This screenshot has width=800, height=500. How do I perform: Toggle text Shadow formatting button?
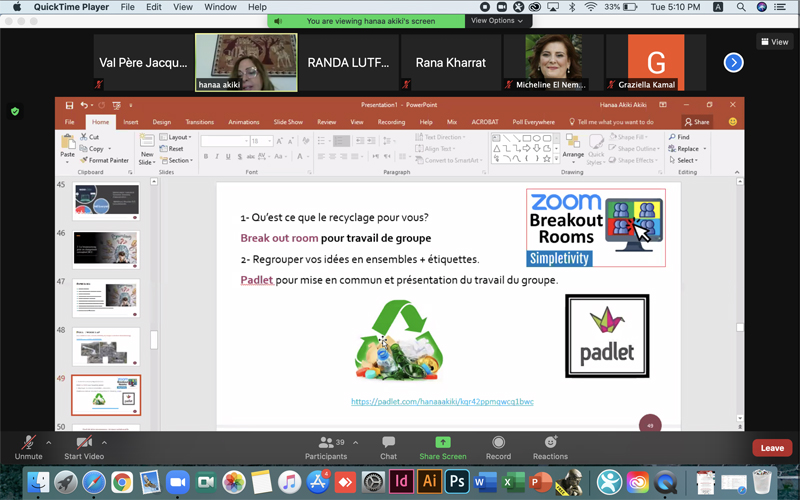pos(239,156)
